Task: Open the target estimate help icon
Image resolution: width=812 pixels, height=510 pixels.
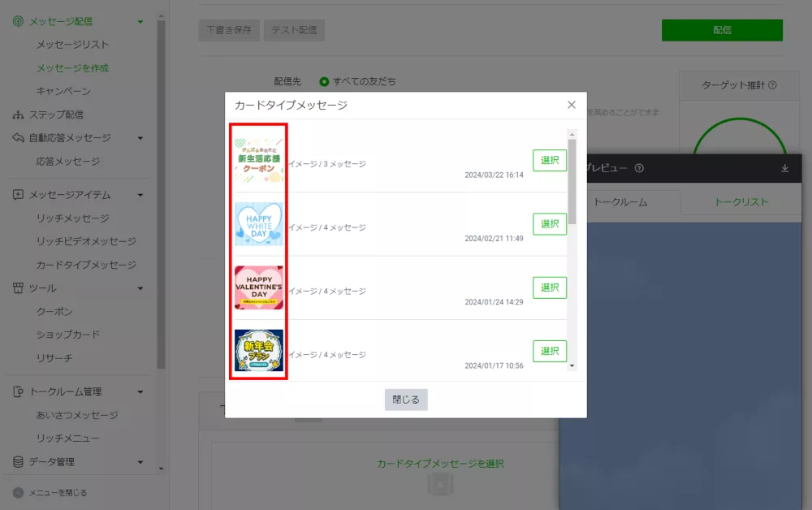Action: pyautogui.click(x=772, y=85)
